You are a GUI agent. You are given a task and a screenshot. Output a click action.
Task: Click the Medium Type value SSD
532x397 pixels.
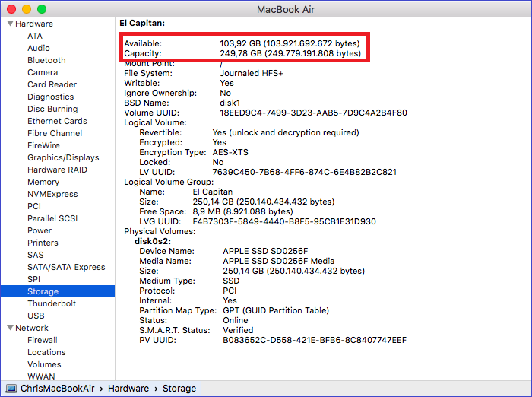pyautogui.click(x=231, y=281)
